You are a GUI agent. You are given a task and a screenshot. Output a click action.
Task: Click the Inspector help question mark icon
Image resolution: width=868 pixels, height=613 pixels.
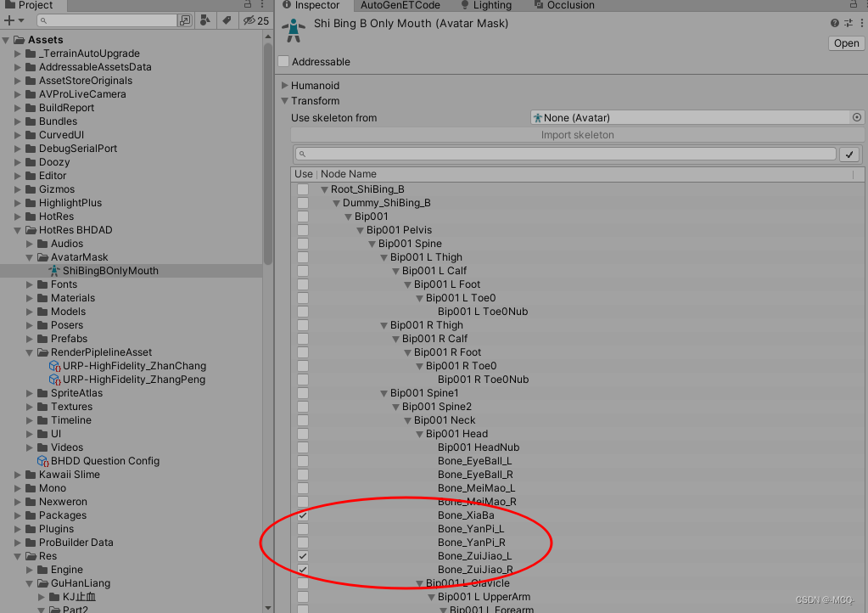click(x=834, y=23)
